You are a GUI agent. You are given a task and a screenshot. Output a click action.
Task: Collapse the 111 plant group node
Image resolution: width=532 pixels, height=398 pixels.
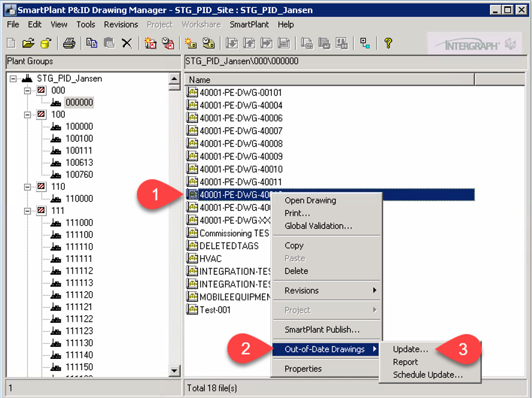click(28, 211)
